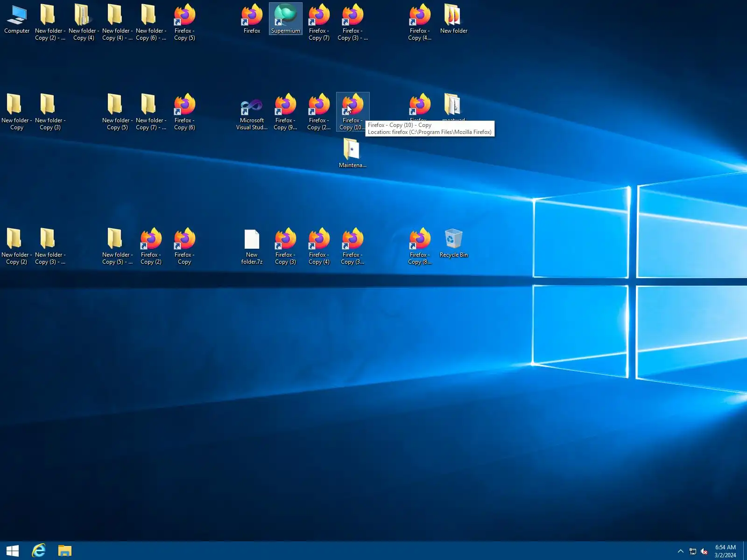This screenshot has width=747, height=560.
Task: Select the New folder.7z archive file
Action: 252,246
